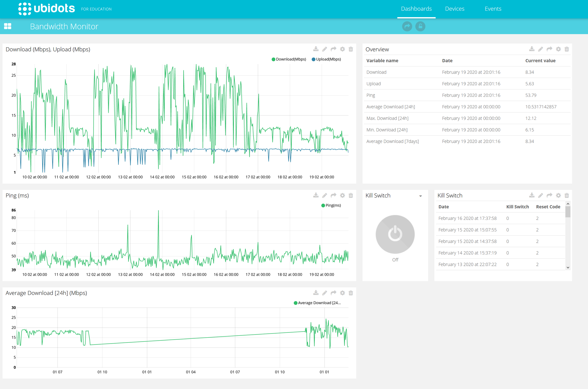Click the Average Download [7days] variable link
This screenshot has width=588, height=389.
pyautogui.click(x=392, y=141)
